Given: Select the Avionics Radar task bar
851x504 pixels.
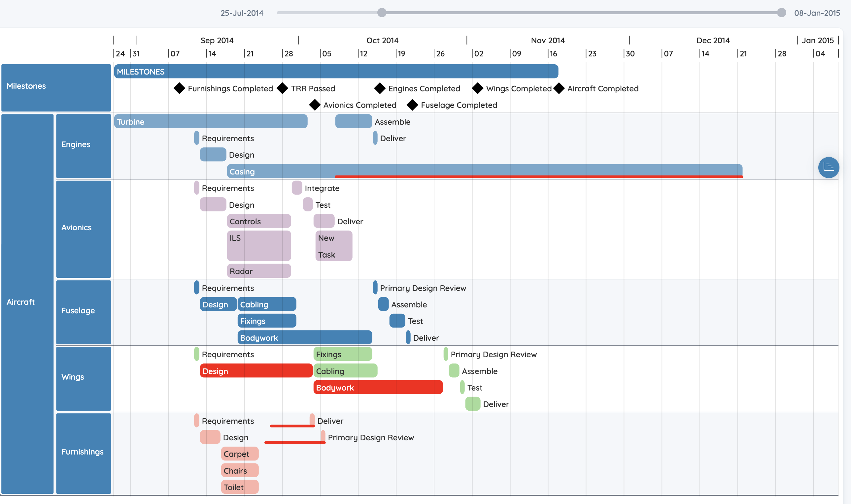Looking at the screenshot, I should tap(259, 271).
